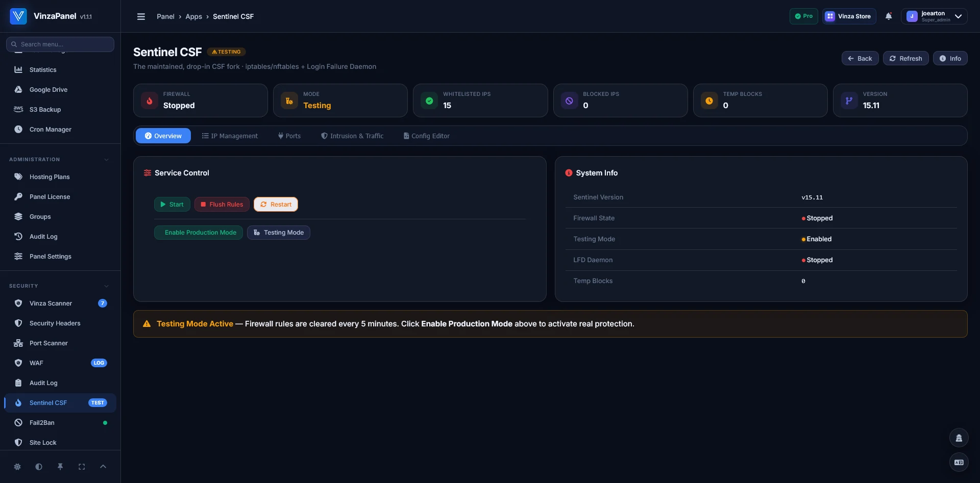Collapse the Administration sidebar section
Viewport: 980px width, 483px height.
106,160
